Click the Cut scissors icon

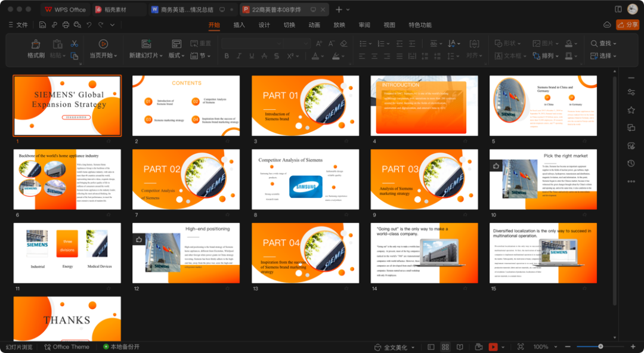point(75,44)
